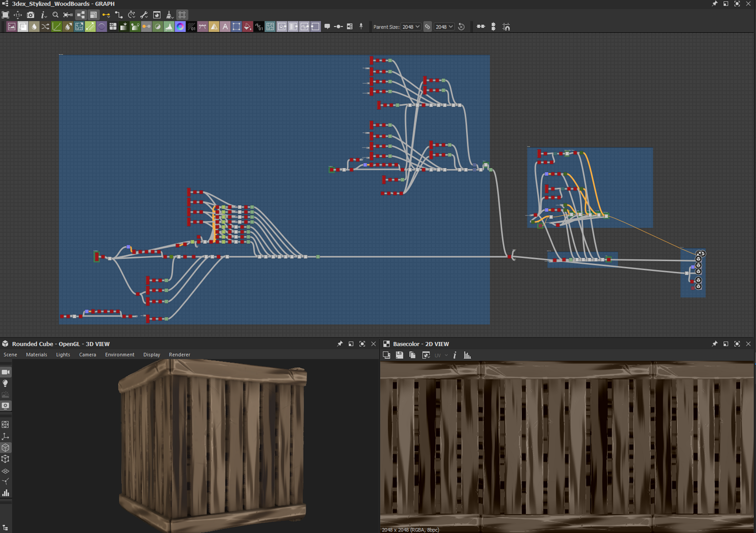Open histogram in the 2D view toolbar

(467, 355)
